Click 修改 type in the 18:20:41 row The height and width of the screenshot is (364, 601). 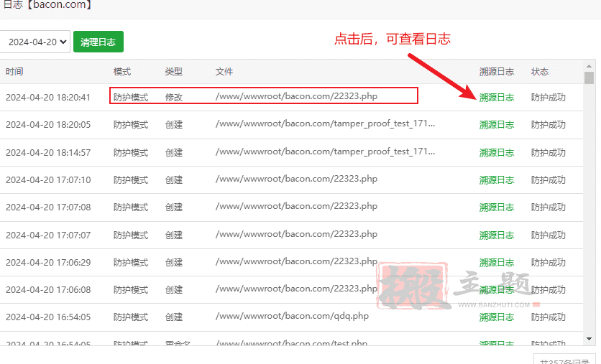174,98
